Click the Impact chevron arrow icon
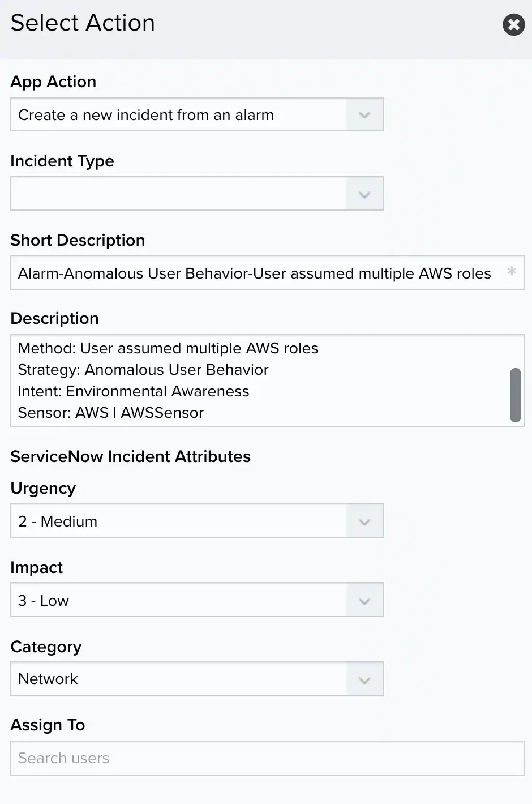 pyautogui.click(x=364, y=601)
